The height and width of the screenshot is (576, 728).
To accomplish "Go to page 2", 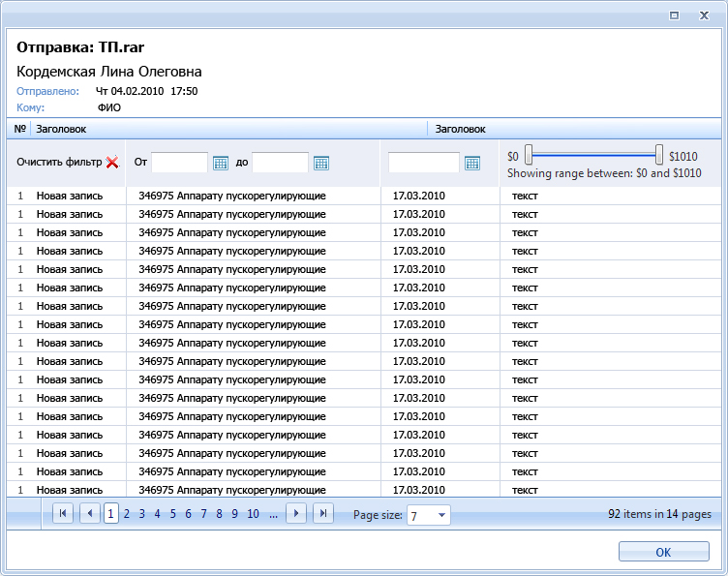I will click(126, 514).
